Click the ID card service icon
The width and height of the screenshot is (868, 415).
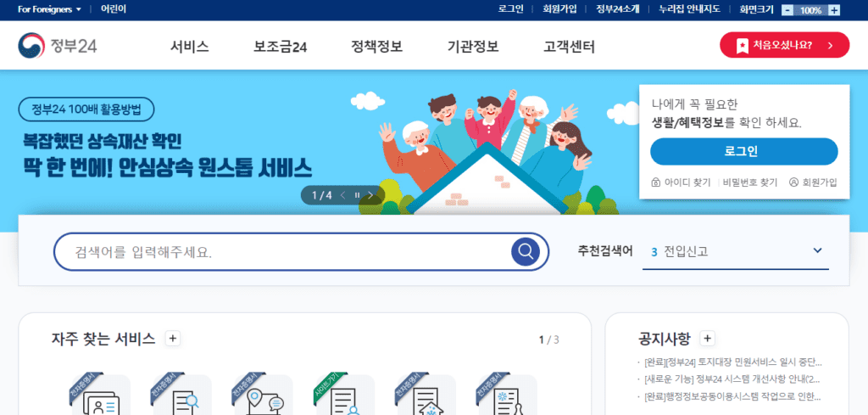click(101, 395)
